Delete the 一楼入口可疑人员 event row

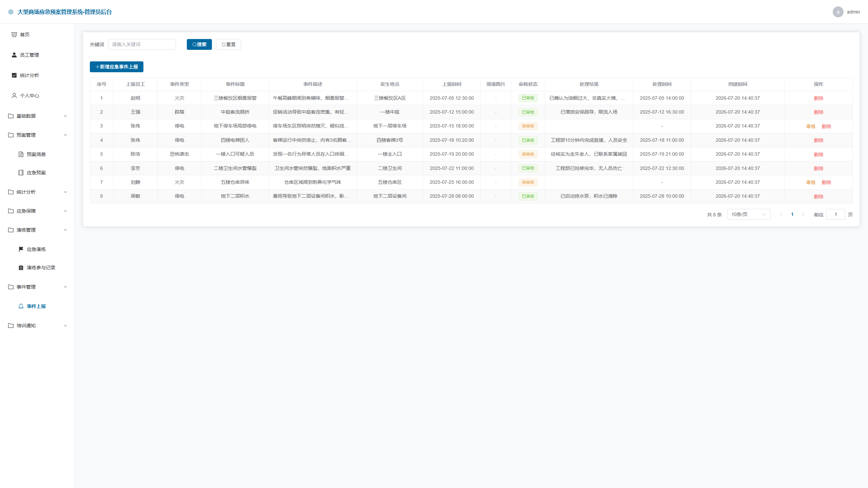tap(818, 155)
